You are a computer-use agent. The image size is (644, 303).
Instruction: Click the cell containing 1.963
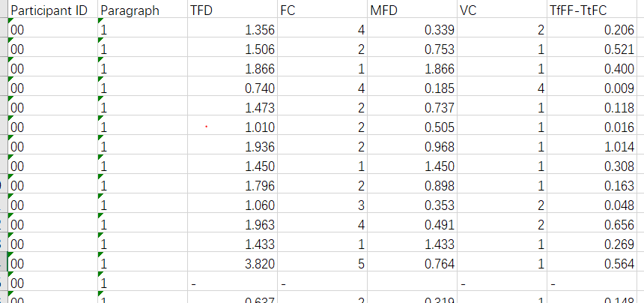click(232, 223)
